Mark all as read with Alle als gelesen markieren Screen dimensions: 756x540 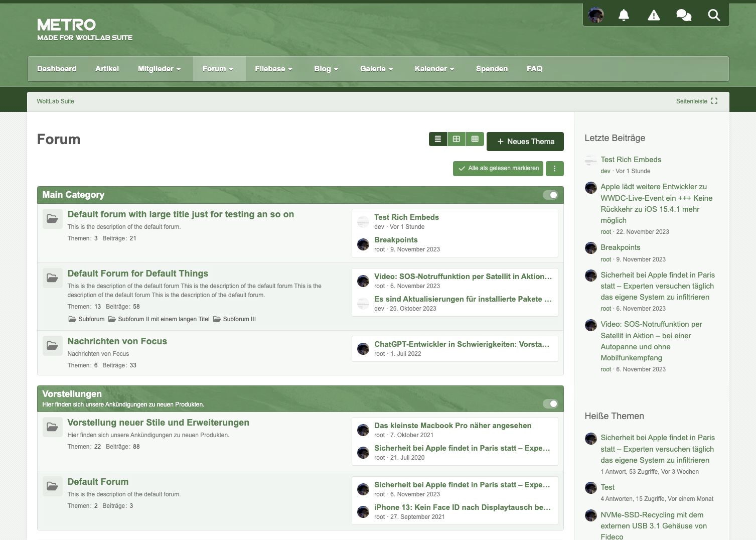pyautogui.click(x=499, y=169)
